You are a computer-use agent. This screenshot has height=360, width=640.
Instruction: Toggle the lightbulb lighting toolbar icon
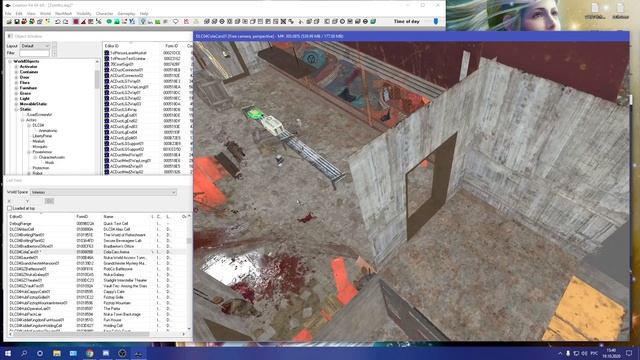(142, 21)
